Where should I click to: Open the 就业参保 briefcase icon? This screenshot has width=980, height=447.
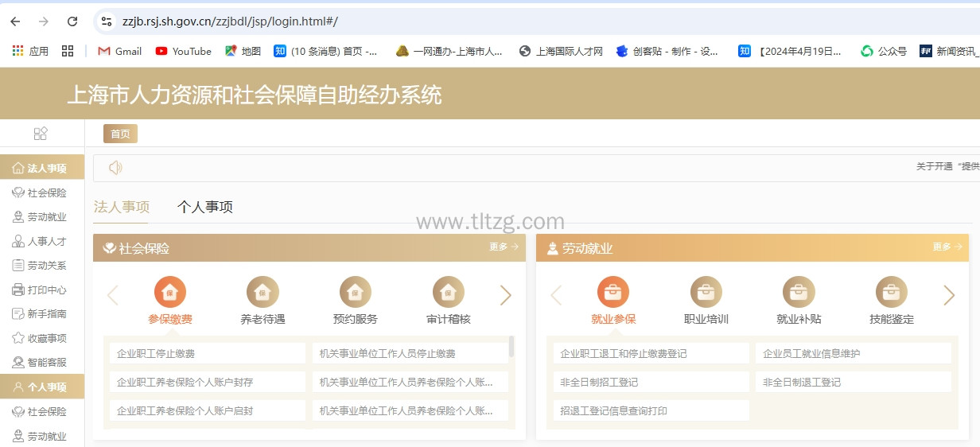pyautogui.click(x=613, y=292)
